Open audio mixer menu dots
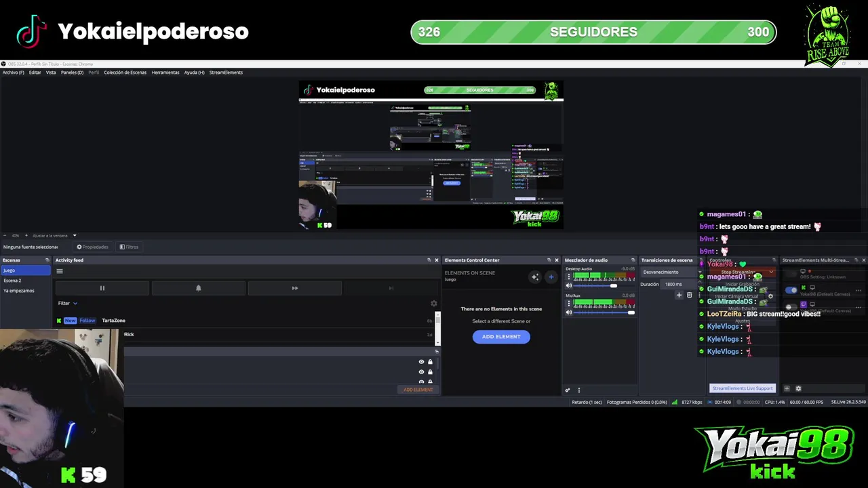 click(578, 390)
